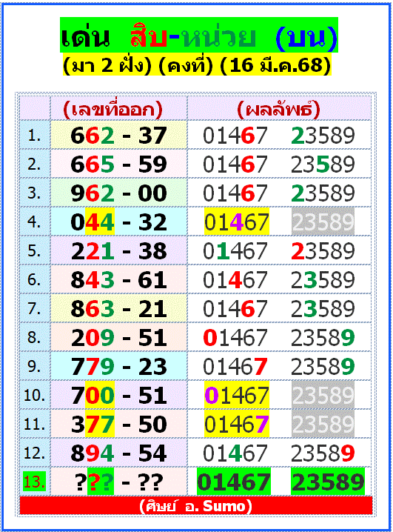Click row number 7. in the index column

tap(34, 308)
